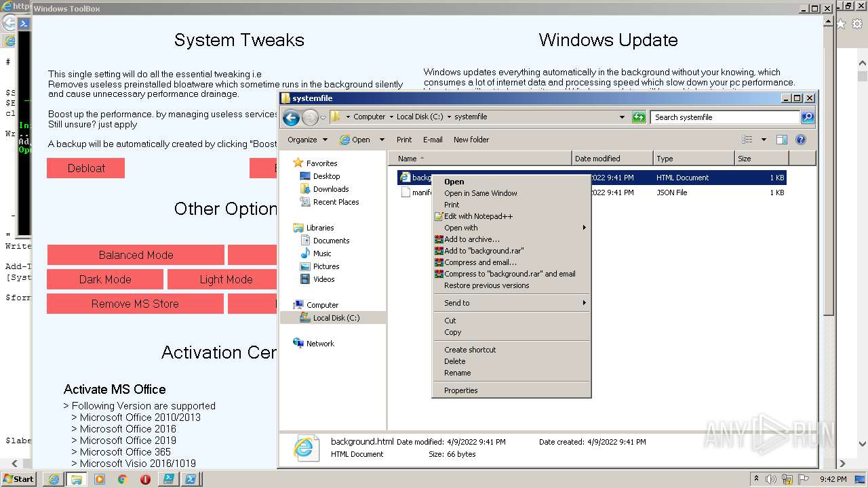Sort files by Type column
Screen dimensions: 868x488
pos(694,159)
